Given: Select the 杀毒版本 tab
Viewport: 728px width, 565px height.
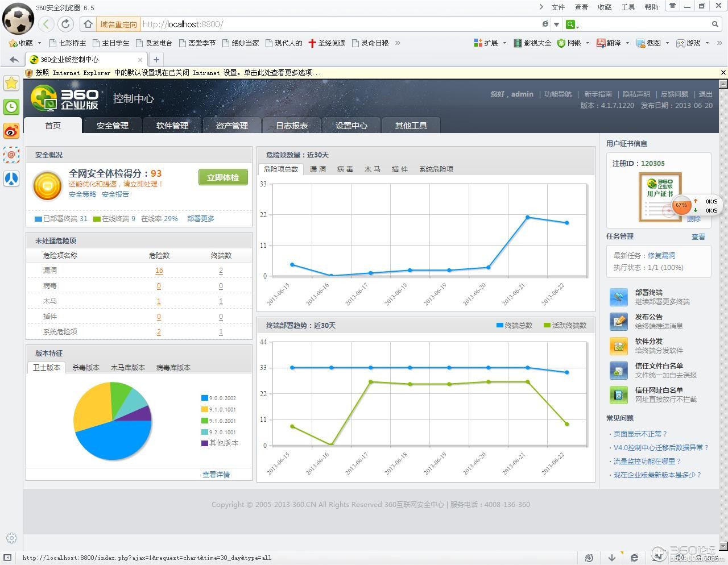Looking at the screenshot, I should pyautogui.click(x=86, y=368).
